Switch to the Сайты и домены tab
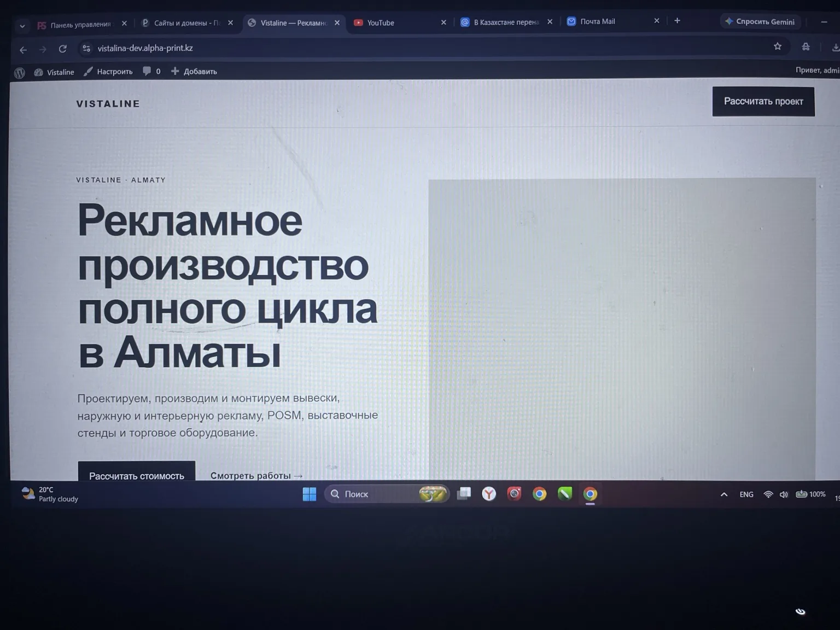This screenshot has width=840, height=630. 180,23
